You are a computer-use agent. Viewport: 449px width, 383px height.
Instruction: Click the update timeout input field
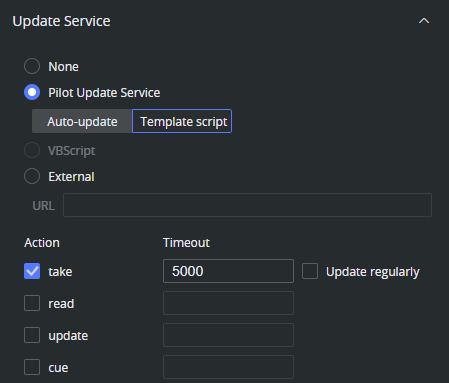coord(228,335)
